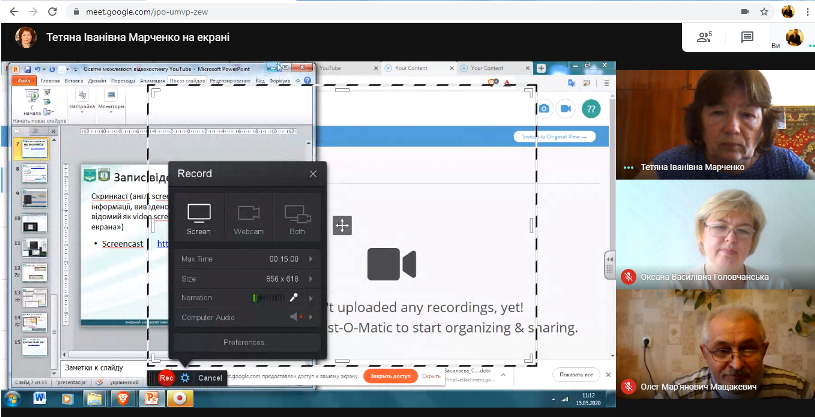Select slide 15 thumbnail

click(x=35, y=346)
